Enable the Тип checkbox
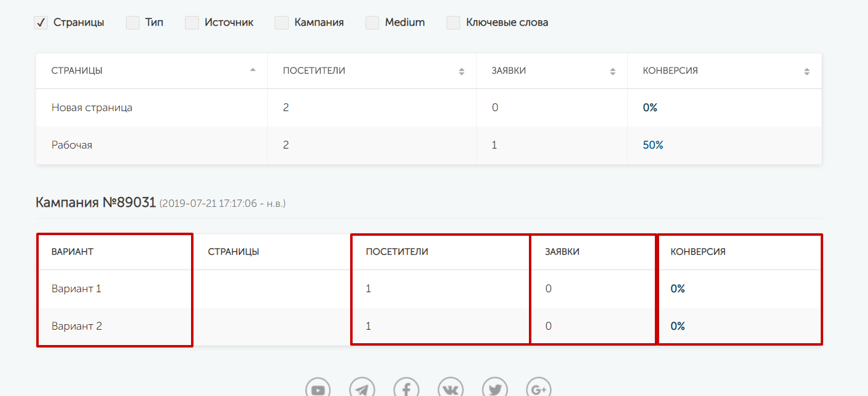Image resolution: width=868 pixels, height=396 pixels. [x=133, y=23]
